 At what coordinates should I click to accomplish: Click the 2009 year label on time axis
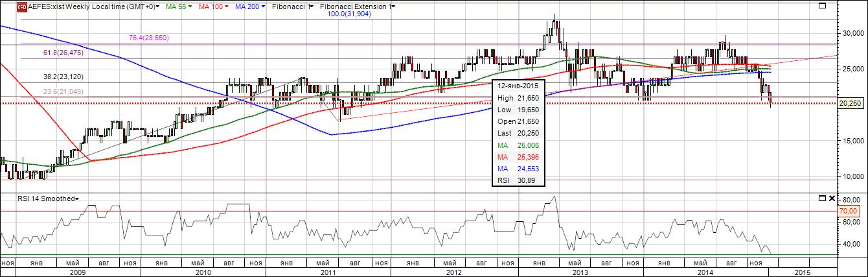[77, 272]
